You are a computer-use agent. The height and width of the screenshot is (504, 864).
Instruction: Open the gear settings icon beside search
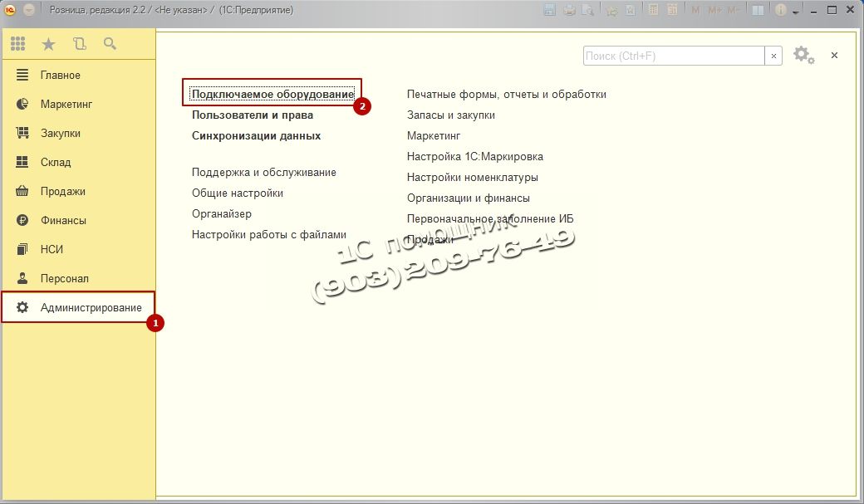(803, 56)
